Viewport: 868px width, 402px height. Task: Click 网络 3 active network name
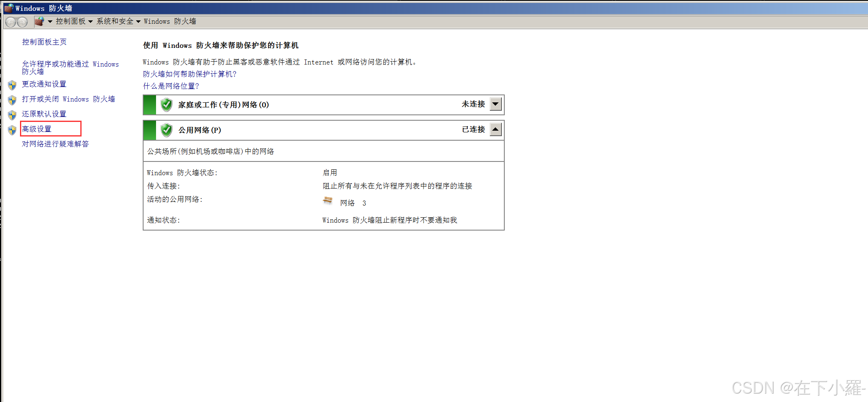tap(353, 203)
